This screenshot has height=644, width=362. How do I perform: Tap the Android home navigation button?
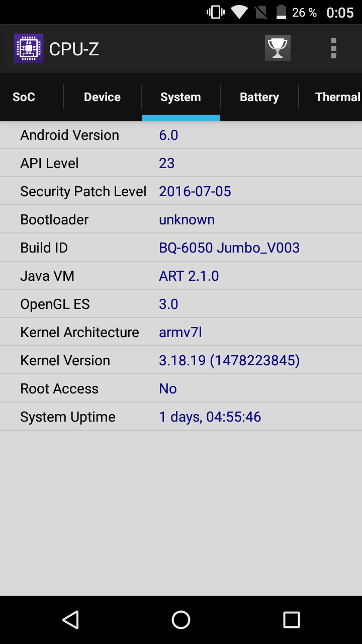tap(181, 620)
